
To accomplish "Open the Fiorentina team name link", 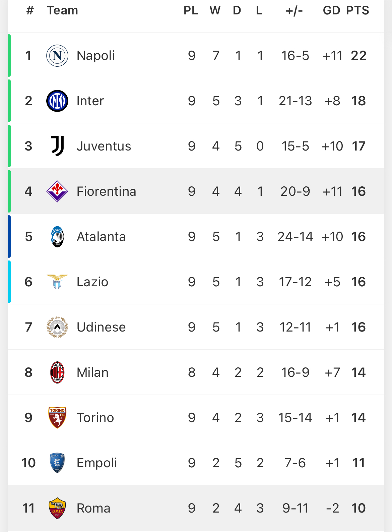I will click(106, 191).
